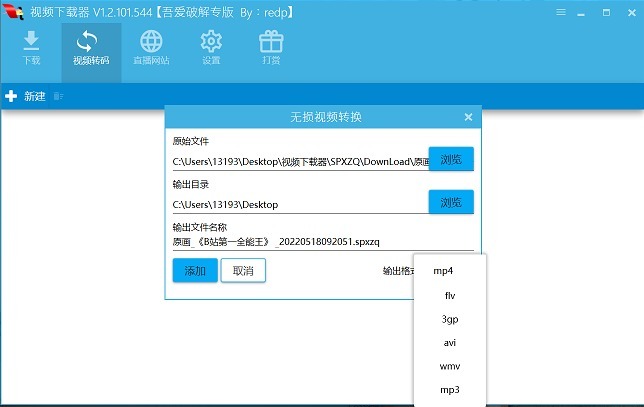The height and width of the screenshot is (407, 644).
Task: Pick 3gp in the format dropdown
Action: coord(450,319)
